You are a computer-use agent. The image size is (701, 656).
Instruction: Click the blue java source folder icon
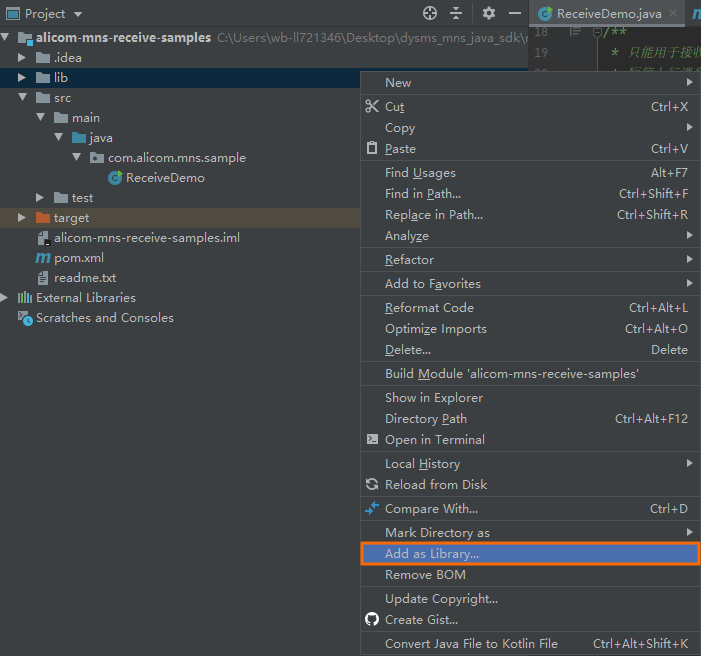[79, 137]
